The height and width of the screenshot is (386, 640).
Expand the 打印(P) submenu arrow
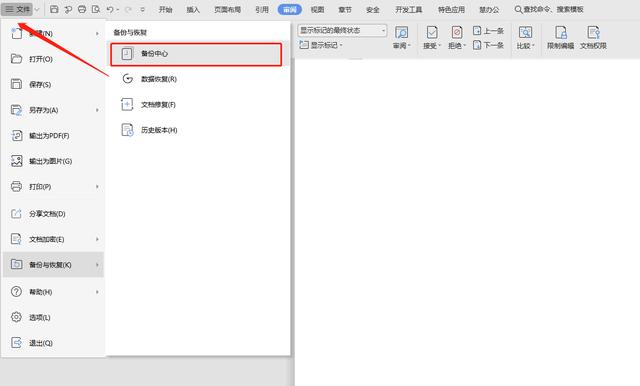(x=97, y=186)
